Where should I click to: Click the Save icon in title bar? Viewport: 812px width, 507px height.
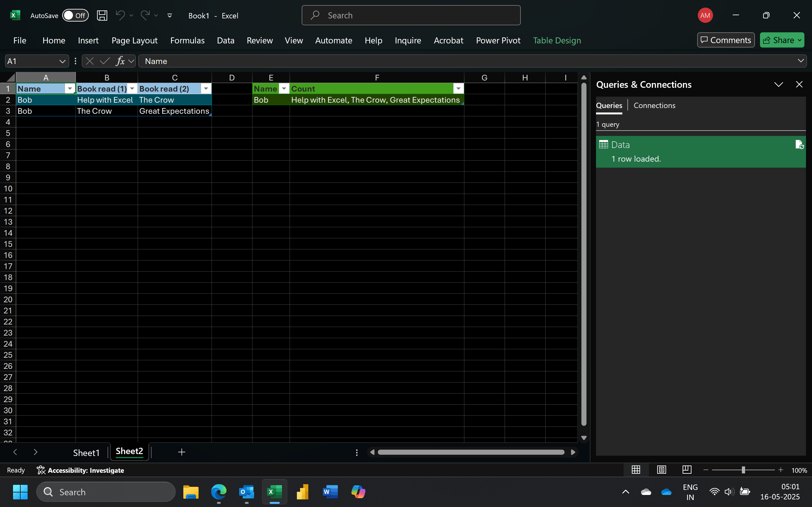click(102, 16)
